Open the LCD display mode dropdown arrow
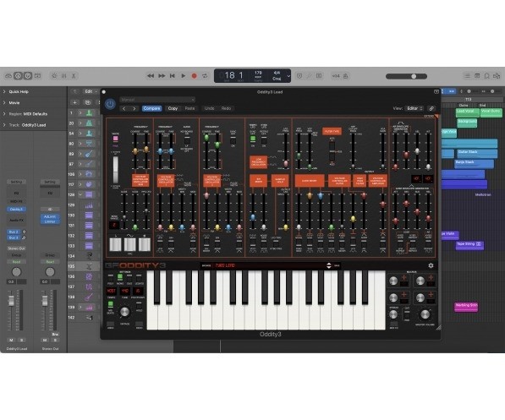Screen dimensions: 505x420 pyautogui.click(x=288, y=76)
